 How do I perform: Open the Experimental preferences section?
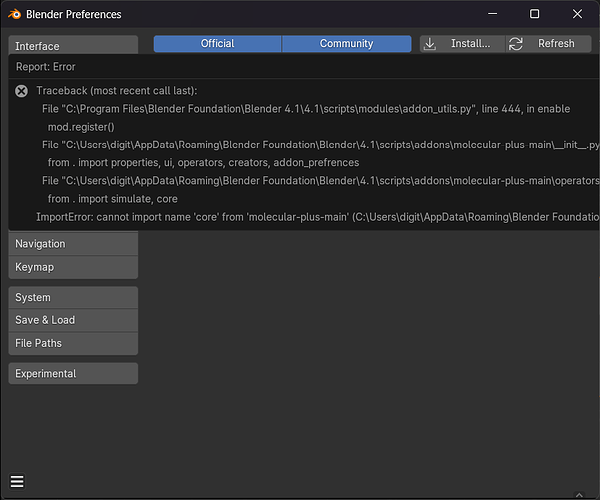coord(73,373)
